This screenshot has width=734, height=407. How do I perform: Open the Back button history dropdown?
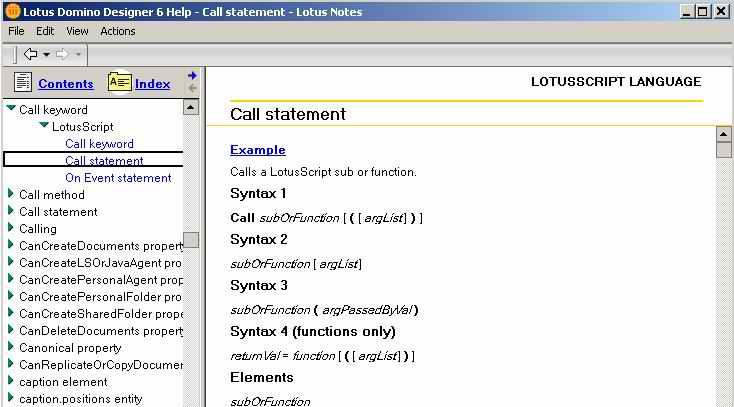(x=46, y=54)
